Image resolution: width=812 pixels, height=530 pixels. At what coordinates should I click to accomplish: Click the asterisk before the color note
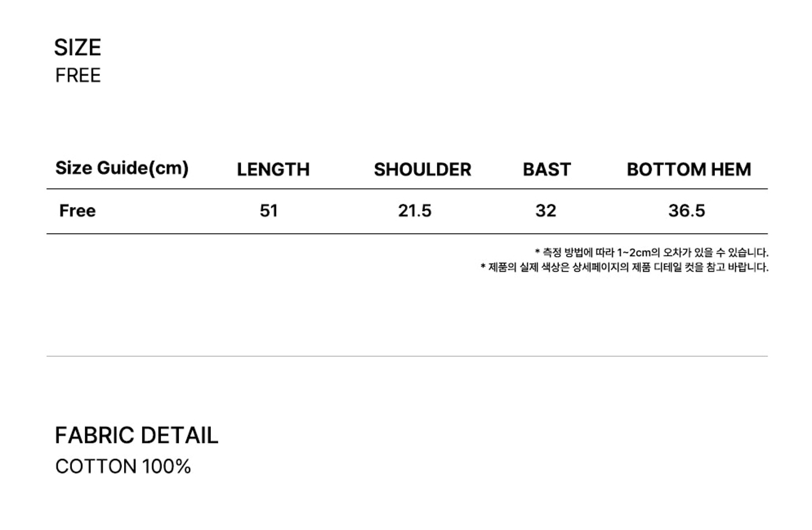(483, 267)
